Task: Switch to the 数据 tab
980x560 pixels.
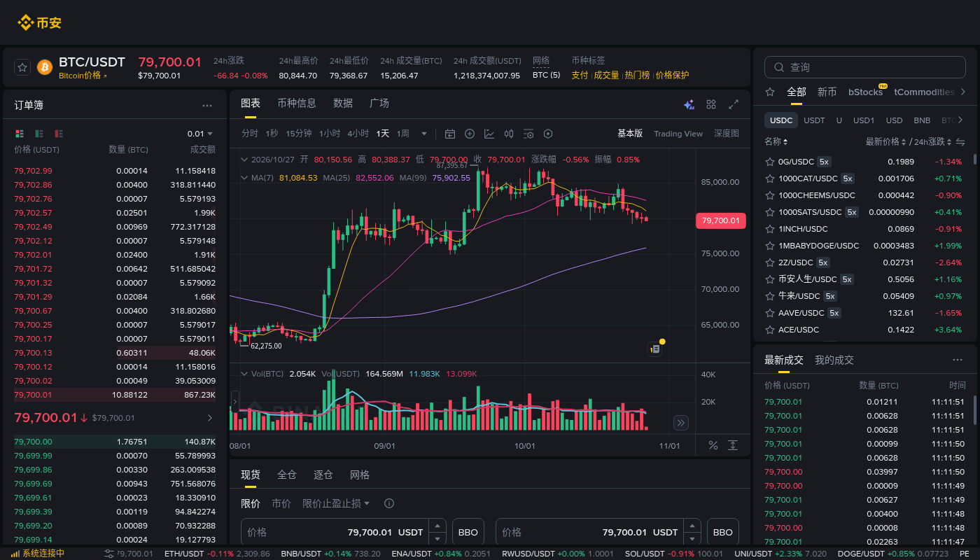Action: pos(343,103)
